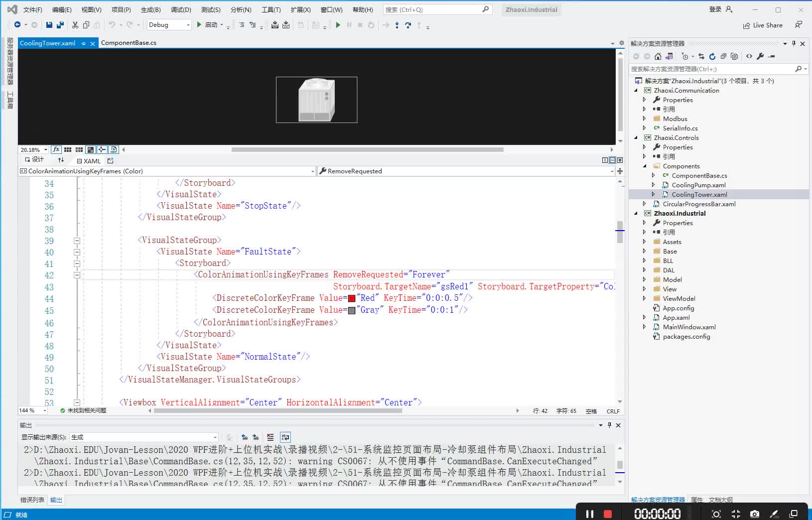Open the 工具(T) menu

(271, 9)
